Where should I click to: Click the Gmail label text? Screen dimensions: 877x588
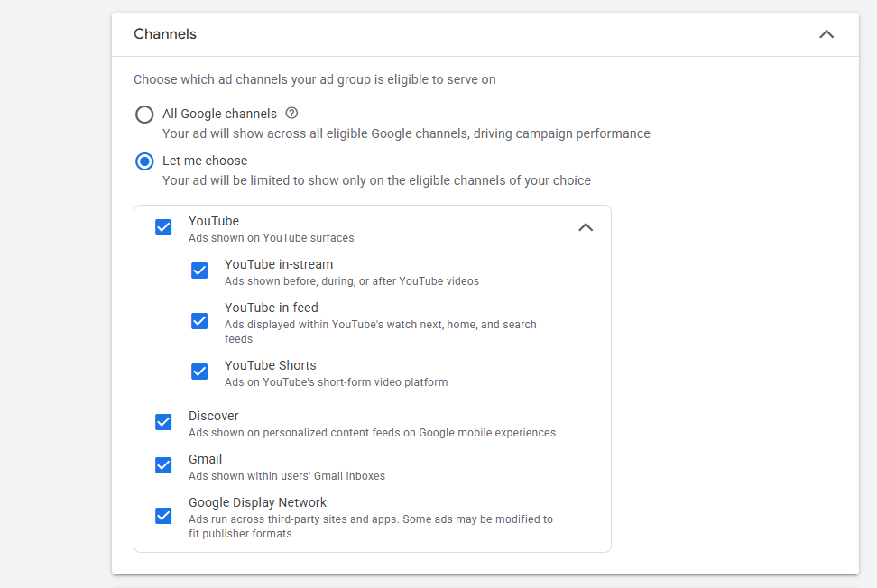(x=205, y=459)
